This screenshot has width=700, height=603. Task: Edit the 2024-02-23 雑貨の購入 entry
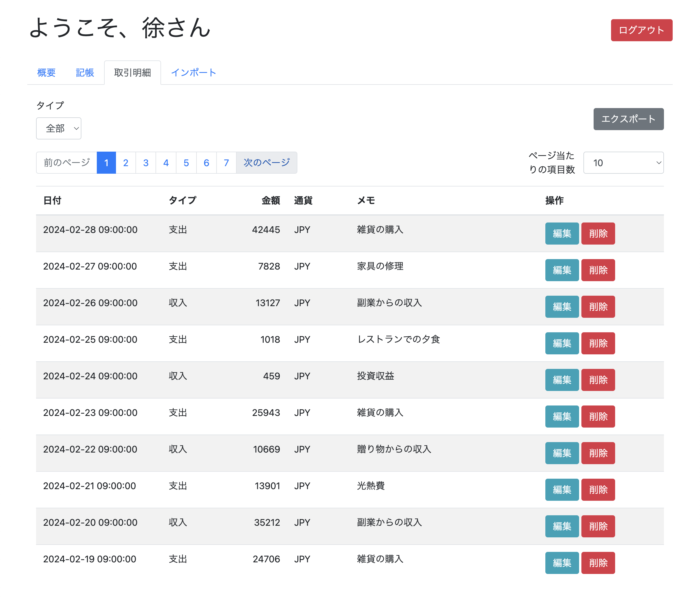562,416
